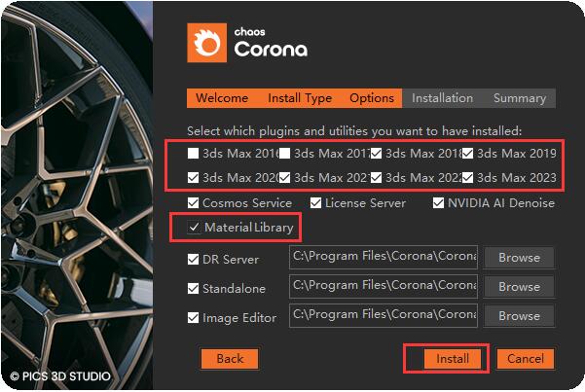
Task: Uncheck the 3ds Max 2023 plugin
Action: (x=468, y=178)
